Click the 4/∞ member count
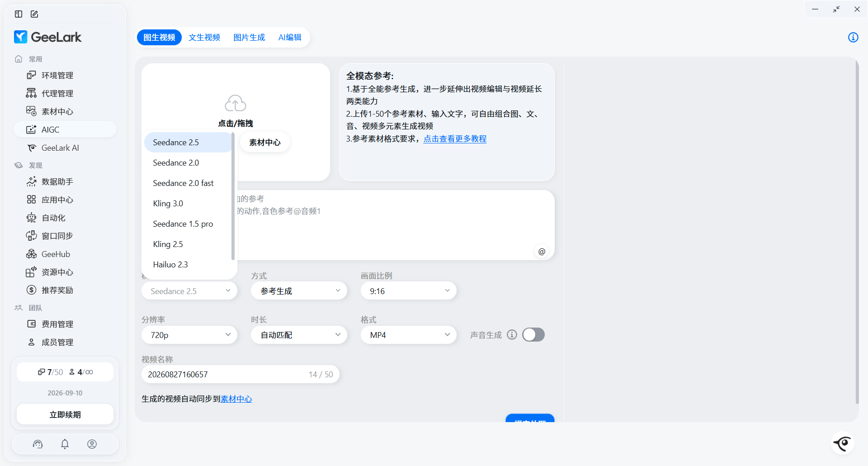The image size is (868, 466). pyautogui.click(x=81, y=372)
